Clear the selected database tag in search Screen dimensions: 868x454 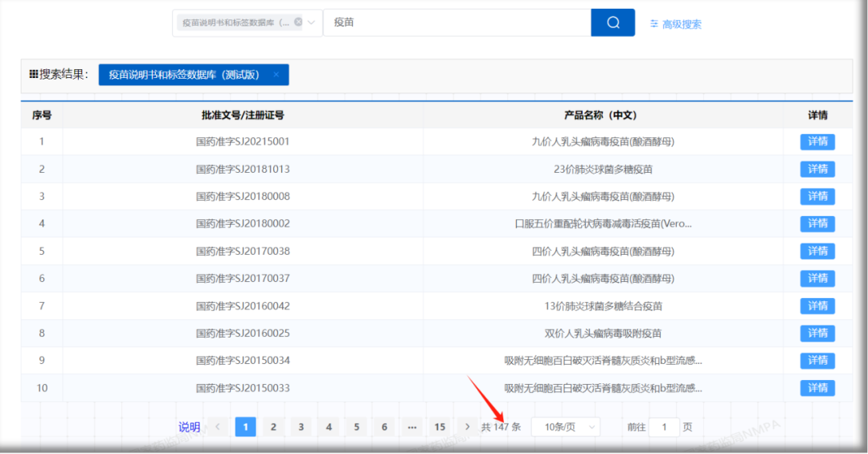coord(298,22)
